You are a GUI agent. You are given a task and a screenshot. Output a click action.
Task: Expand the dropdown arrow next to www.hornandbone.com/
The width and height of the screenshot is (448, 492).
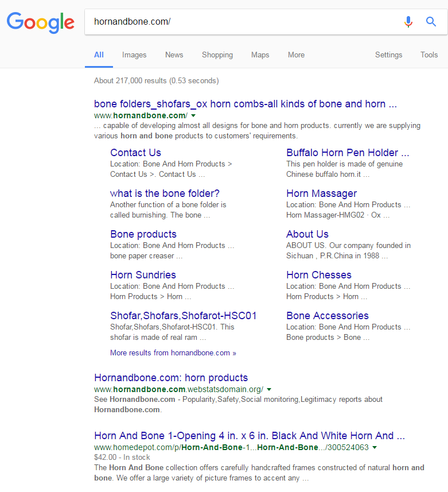[193, 116]
